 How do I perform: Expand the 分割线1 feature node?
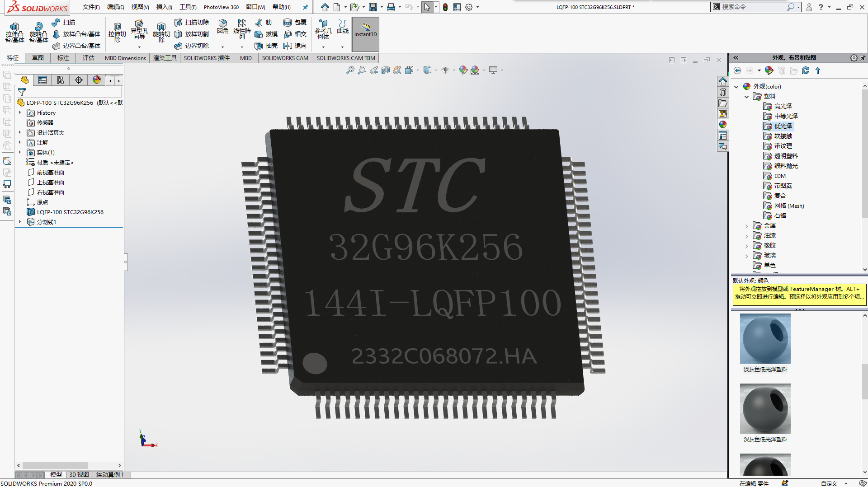[20, 222]
